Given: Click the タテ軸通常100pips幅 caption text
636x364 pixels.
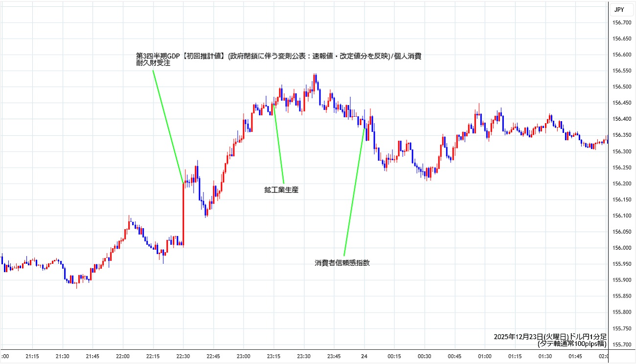Looking at the screenshot, I should coord(571,343).
